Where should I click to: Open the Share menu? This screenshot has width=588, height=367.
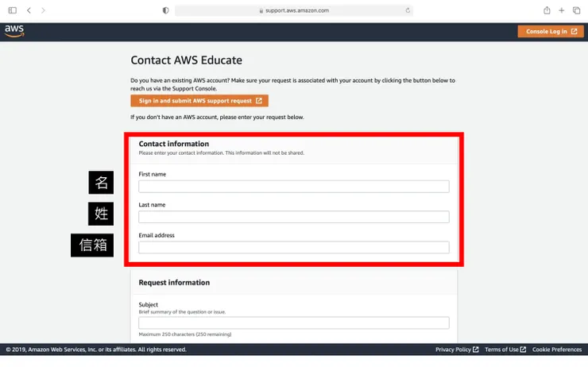(547, 10)
